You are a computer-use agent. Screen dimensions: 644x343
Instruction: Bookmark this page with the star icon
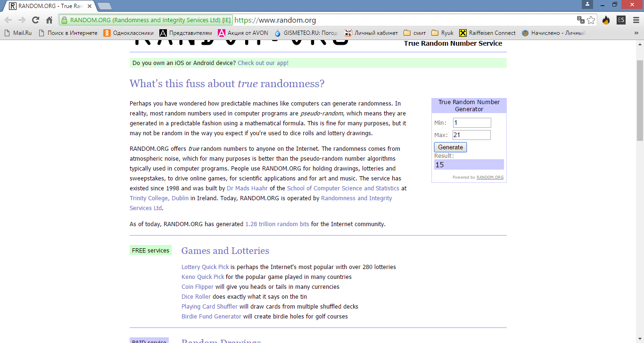591,20
